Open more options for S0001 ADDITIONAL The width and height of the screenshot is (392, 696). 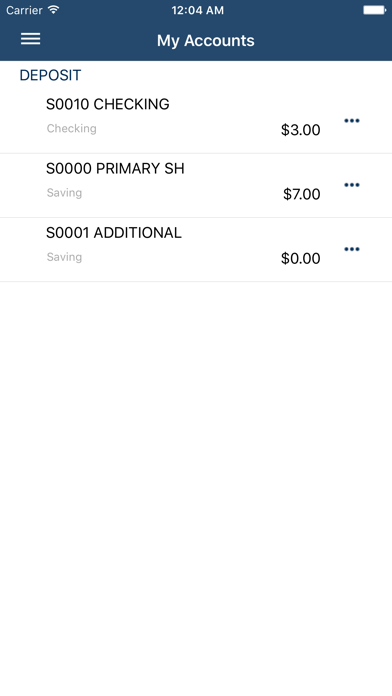[x=352, y=249]
